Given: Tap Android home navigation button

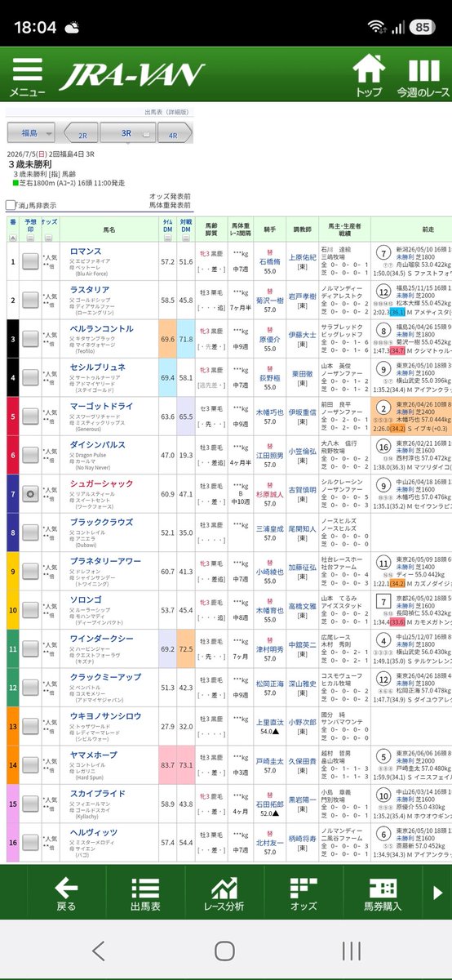Looking at the screenshot, I should [225, 950].
